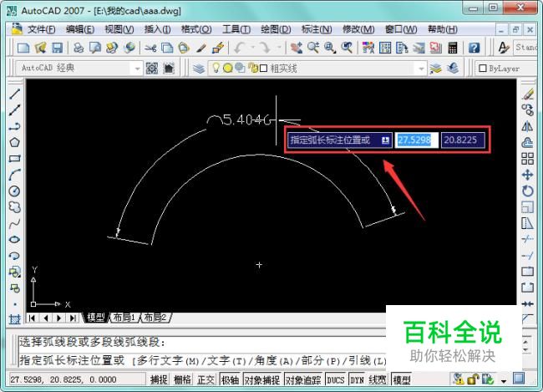Select the Ellipse draw tool
This screenshot has height=392, width=543.
coord(14,240)
